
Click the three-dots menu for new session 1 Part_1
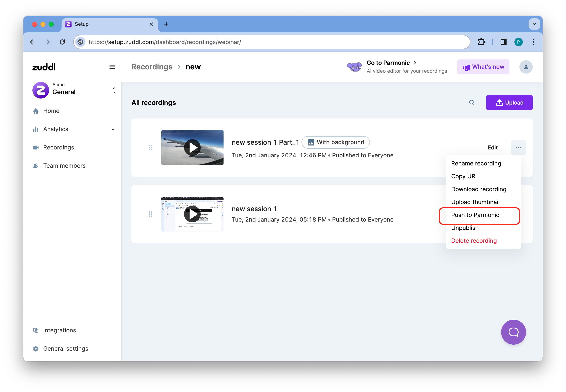coord(518,148)
